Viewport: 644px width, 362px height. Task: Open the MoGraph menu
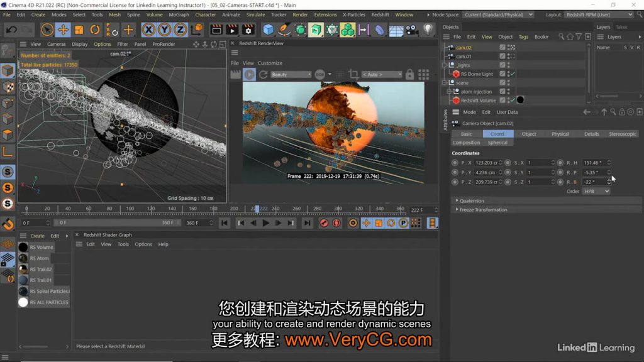(179, 15)
